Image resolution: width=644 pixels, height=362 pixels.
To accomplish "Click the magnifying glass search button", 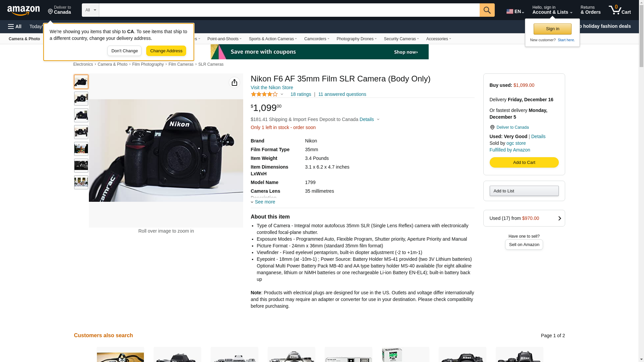I will coord(487,10).
